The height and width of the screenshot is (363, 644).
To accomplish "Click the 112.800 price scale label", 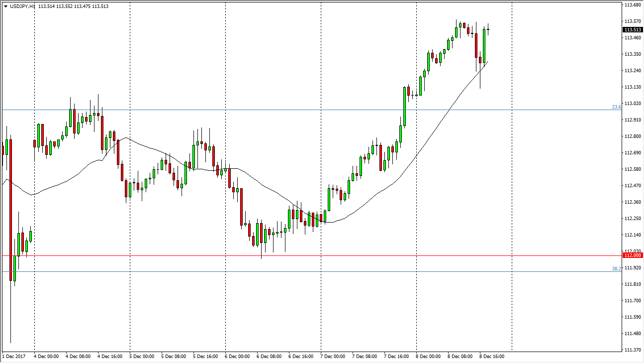I will coord(633,136).
